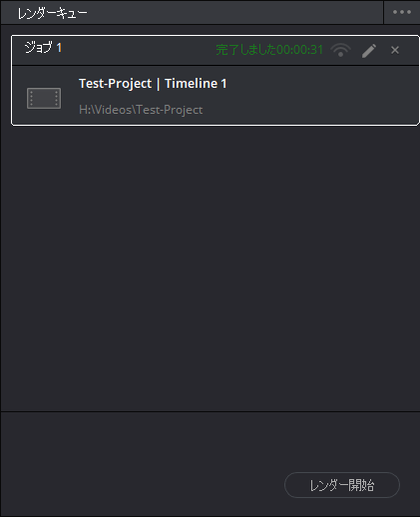Click the empty space below the H:\Videos path inside the card

tap(141, 121)
